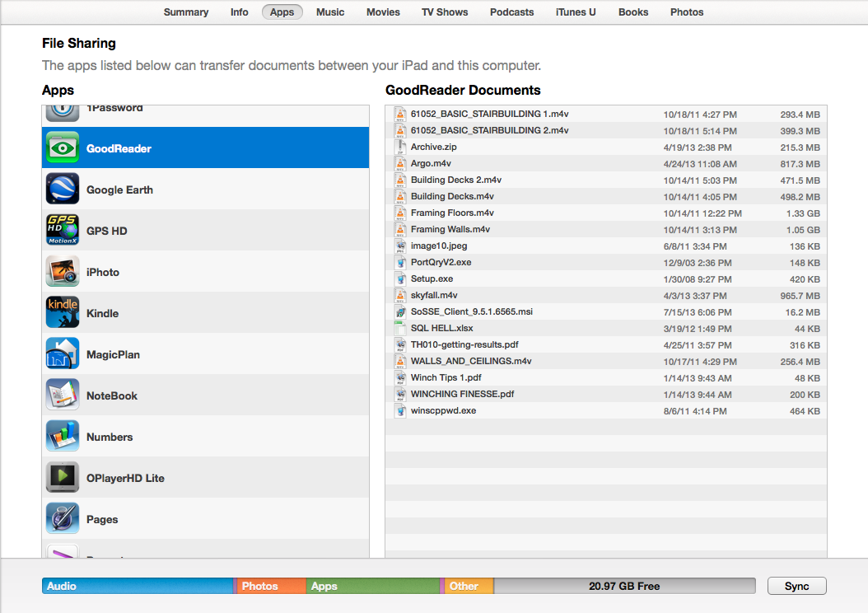Click the Audio segment of capacity bar

(x=138, y=586)
